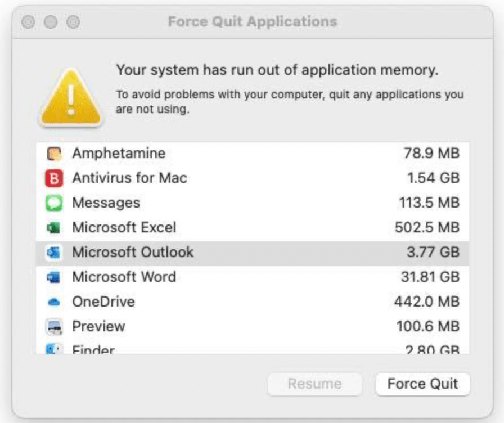
Task: Close the Force Quit Applications window
Action: [x=28, y=22]
